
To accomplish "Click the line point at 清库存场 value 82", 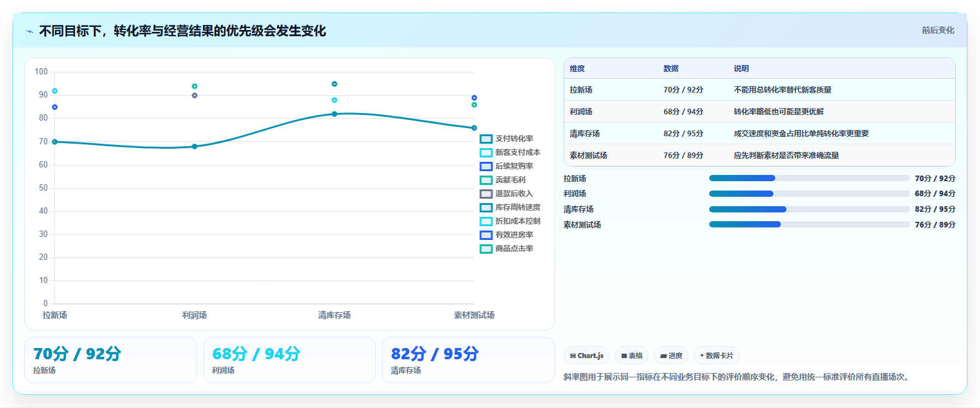I will [x=335, y=114].
